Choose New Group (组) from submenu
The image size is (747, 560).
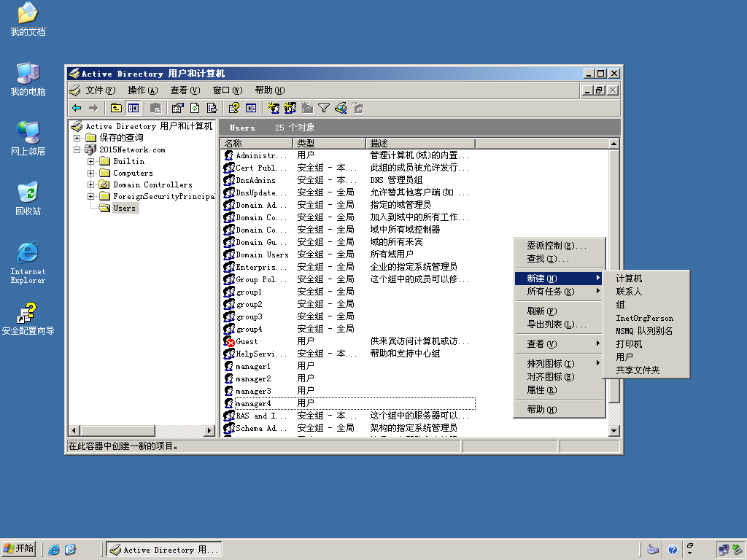[x=646, y=305]
